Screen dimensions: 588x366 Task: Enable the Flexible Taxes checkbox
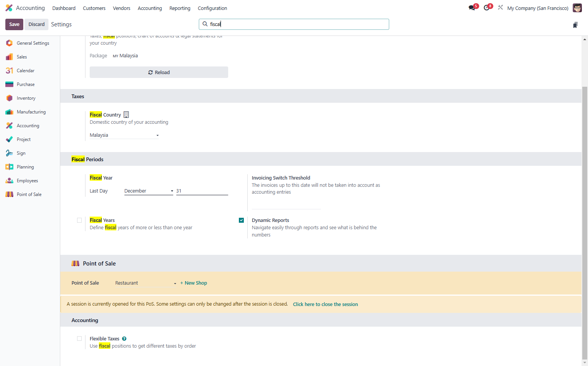pos(79,338)
